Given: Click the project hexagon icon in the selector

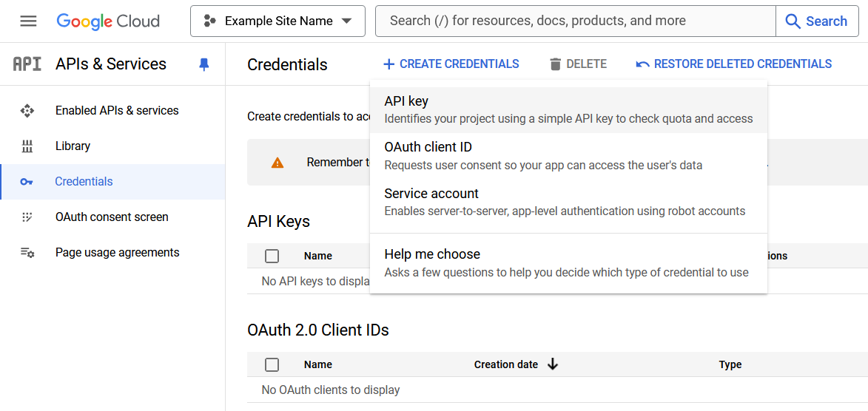Looking at the screenshot, I should click(x=209, y=21).
